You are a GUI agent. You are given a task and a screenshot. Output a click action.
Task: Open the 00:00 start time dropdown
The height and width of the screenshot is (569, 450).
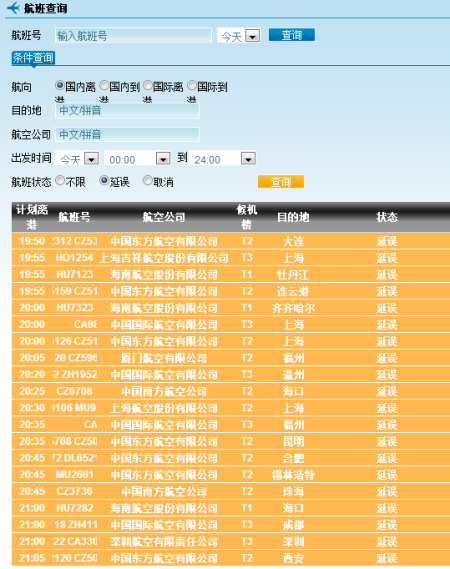(x=163, y=159)
